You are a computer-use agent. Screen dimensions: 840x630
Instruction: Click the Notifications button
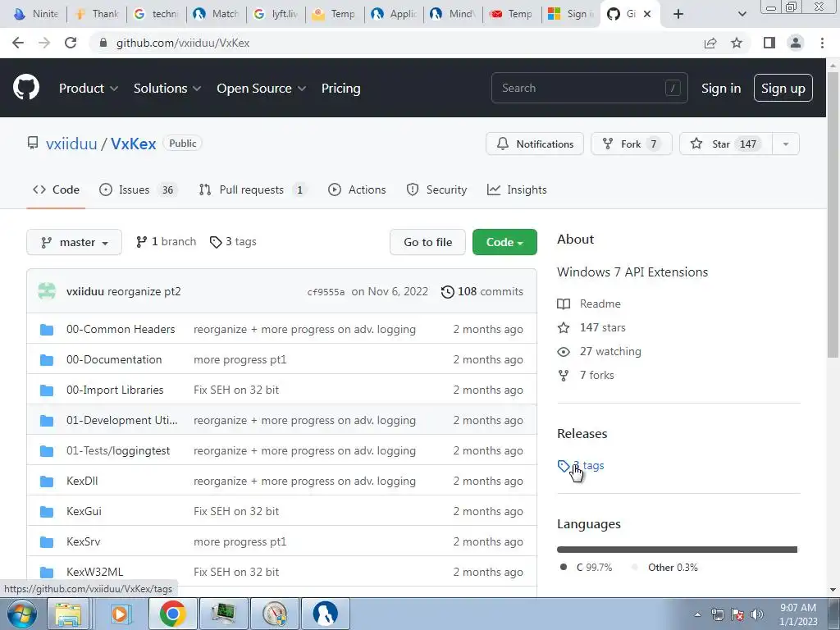[x=535, y=144]
